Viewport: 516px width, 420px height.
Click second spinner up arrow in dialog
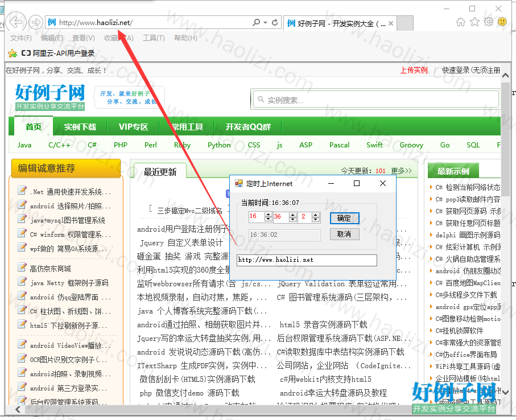tap(316, 215)
